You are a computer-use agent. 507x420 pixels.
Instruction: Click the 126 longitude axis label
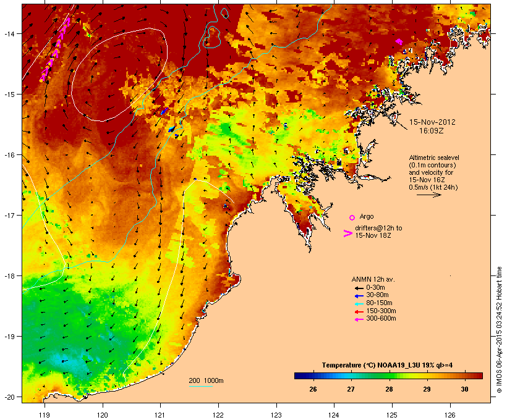[x=449, y=415]
